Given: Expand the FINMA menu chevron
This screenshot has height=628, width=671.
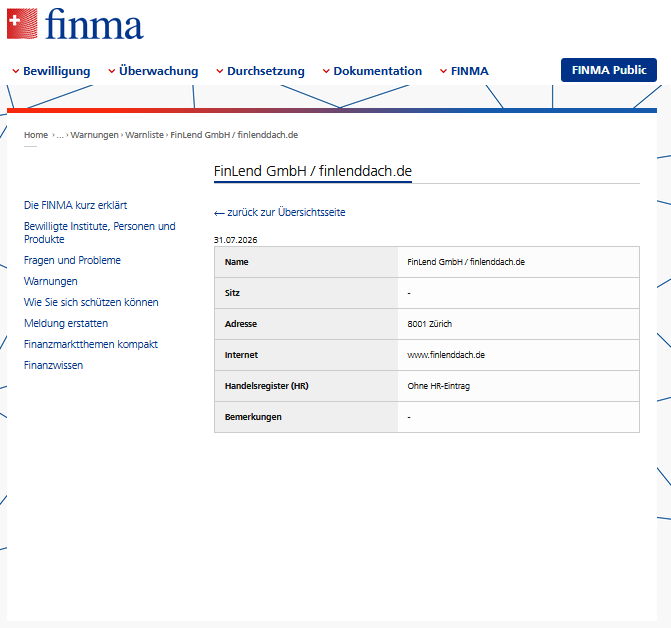Looking at the screenshot, I should click(x=443, y=71).
